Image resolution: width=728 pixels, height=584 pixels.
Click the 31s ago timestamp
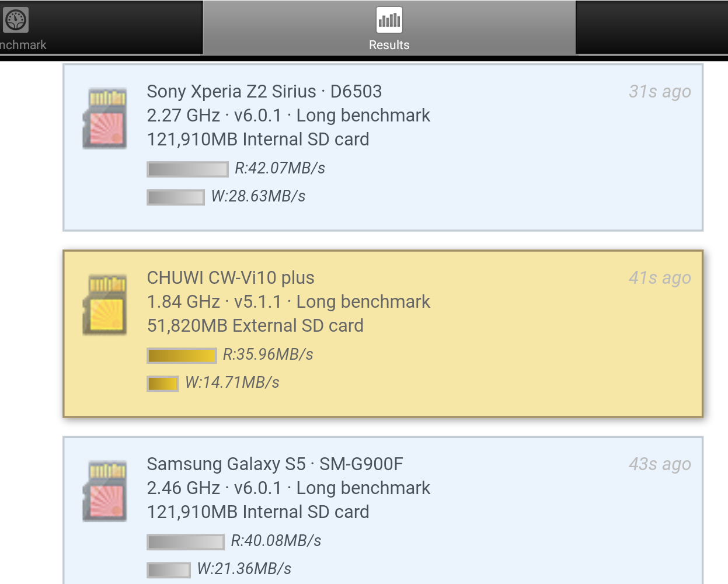click(x=660, y=92)
